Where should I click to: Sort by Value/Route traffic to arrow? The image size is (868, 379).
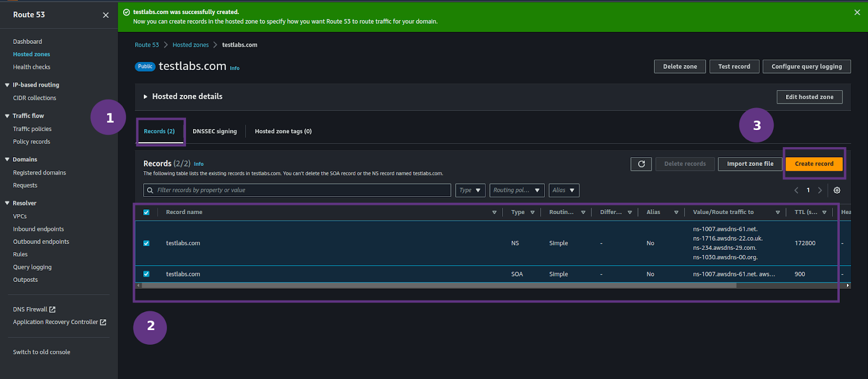point(777,213)
